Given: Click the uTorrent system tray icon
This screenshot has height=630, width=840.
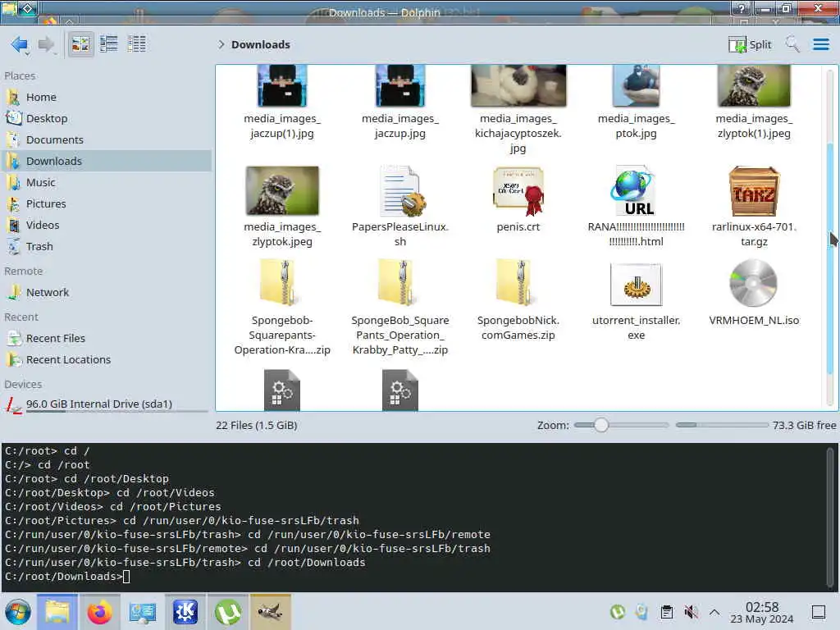Looking at the screenshot, I should (618, 612).
